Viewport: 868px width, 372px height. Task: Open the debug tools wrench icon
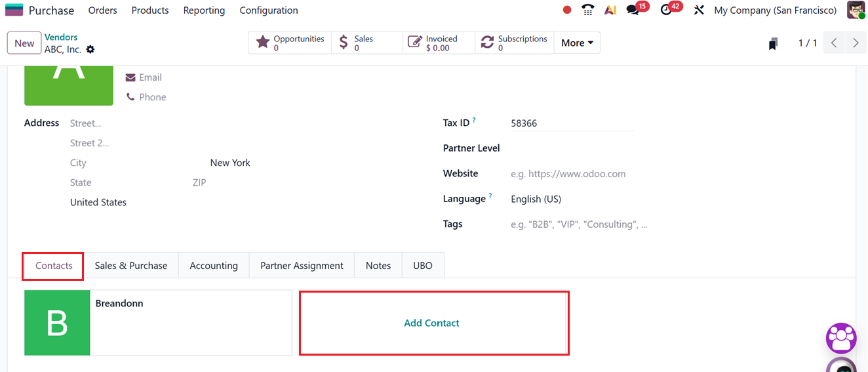[699, 10]
